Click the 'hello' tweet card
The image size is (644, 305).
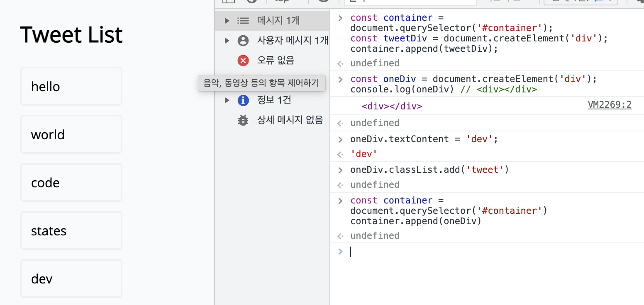71,86
